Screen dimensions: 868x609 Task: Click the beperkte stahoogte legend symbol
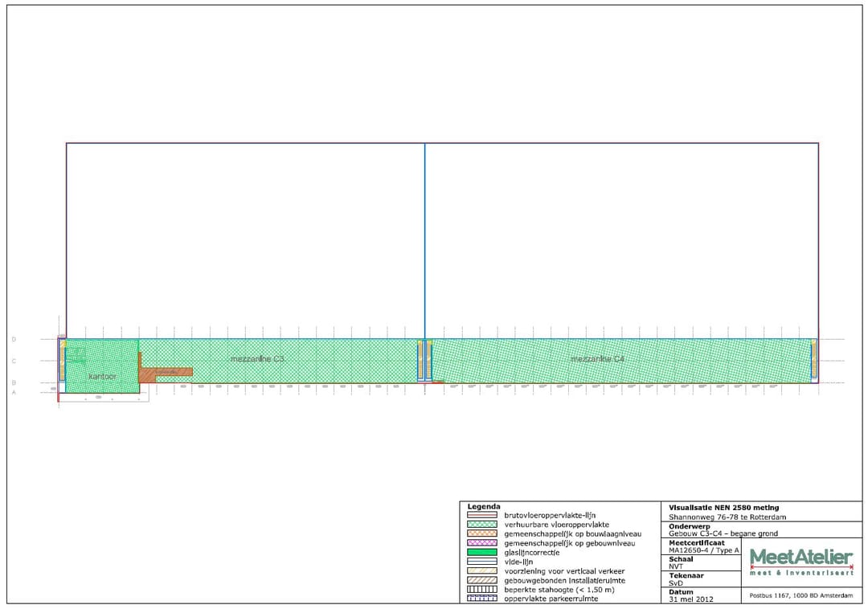tap(481, 589)
